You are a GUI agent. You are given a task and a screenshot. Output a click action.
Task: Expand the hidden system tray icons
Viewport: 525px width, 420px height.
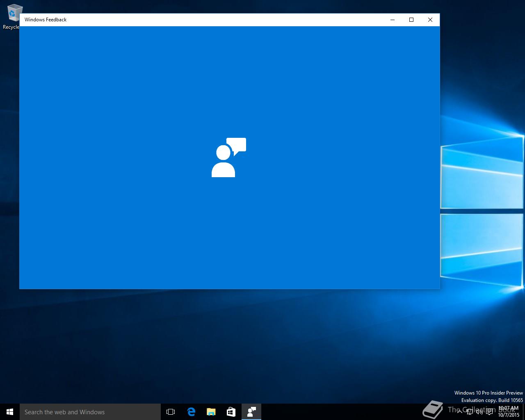[459, 412]
